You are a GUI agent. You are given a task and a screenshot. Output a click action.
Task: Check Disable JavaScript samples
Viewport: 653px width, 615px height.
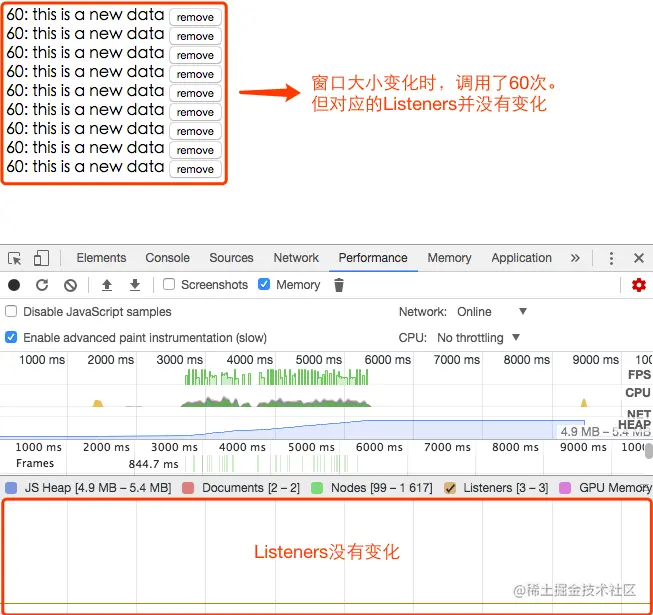point(11,311)
